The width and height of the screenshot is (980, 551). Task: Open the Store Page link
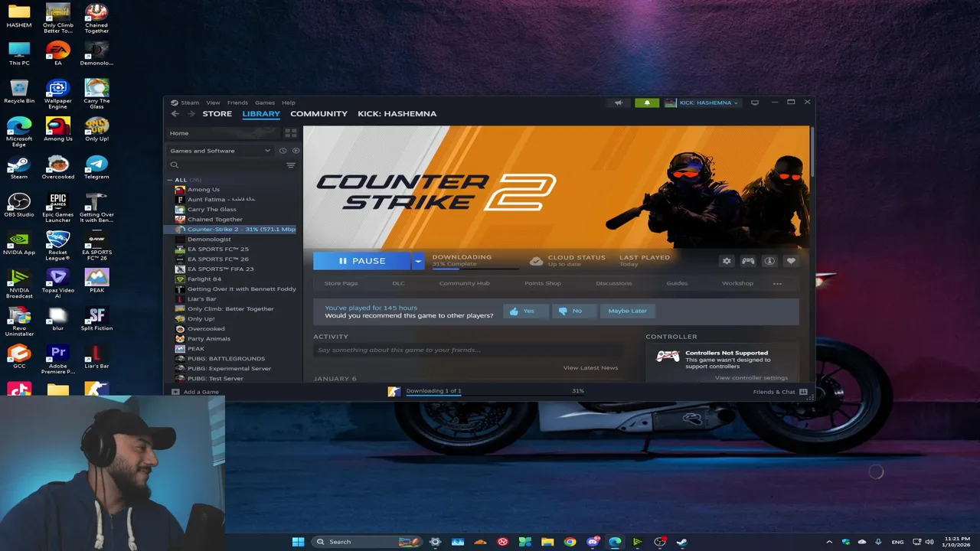[x=341, y=283]
